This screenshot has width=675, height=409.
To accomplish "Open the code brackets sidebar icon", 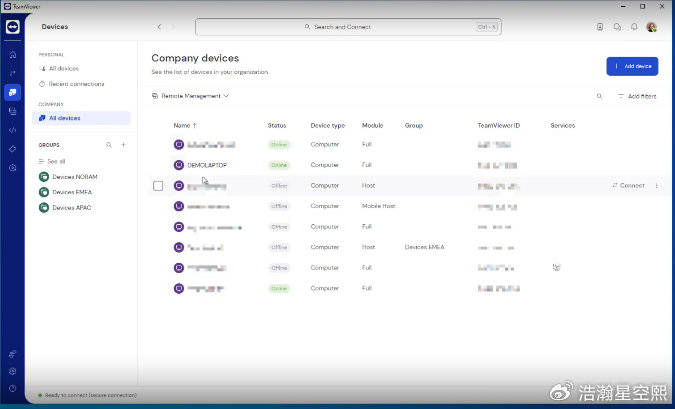I will [x=12, y=130].
